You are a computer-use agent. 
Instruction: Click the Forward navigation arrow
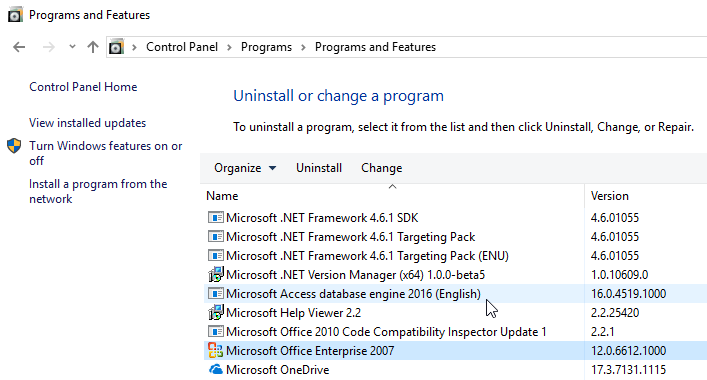coord(49,47)
